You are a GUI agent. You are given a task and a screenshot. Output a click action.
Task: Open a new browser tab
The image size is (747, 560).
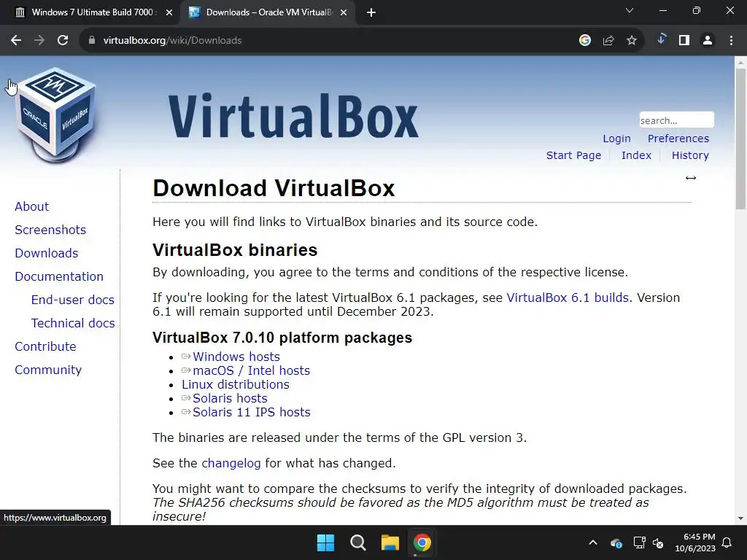[x=371, y=13]
